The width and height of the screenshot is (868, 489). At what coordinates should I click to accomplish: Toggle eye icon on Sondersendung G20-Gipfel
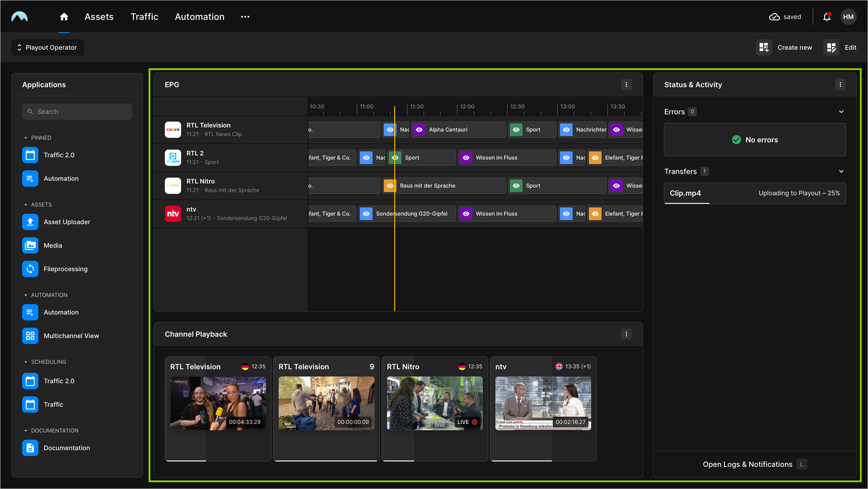coord(366,214)
